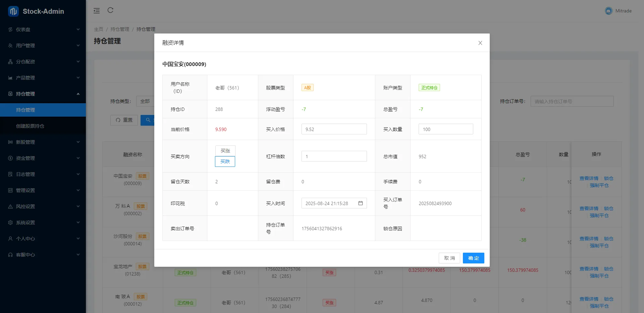The height and width of the screenshot is (313, 644).
Task: Click the 买入价格 input field
Action: pyautogui.click(x=334, y=129)
